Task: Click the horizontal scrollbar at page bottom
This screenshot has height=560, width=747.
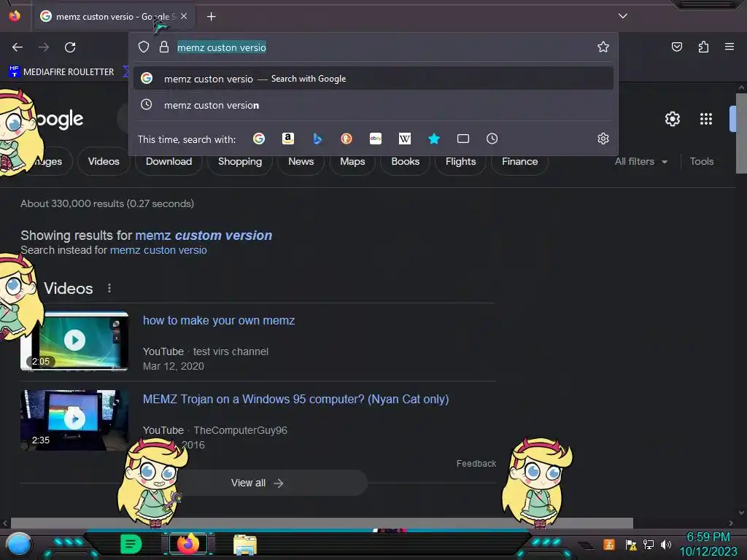Action: point(322,523)
